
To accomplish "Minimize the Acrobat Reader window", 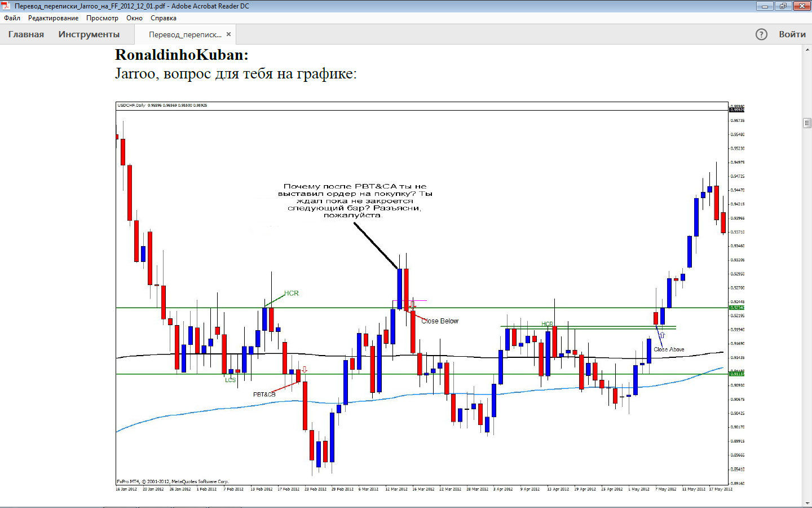I will 765,6.
